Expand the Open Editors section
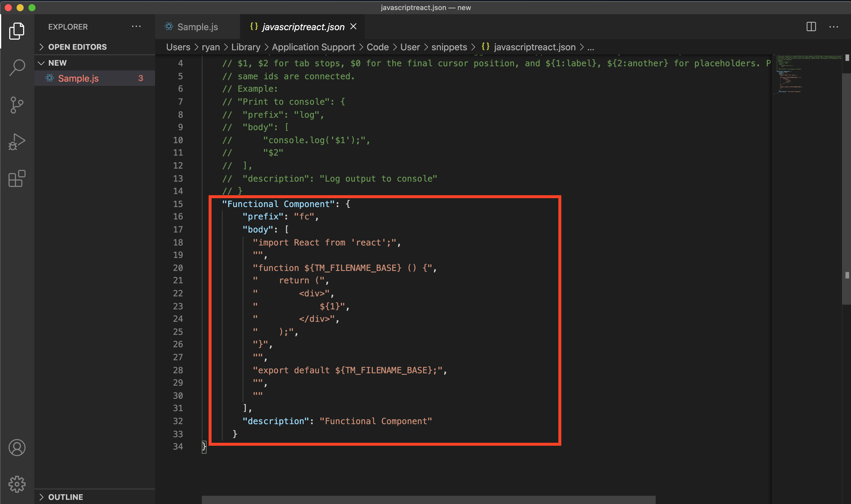Screen dimensions: 851x504 pyautogui.click(x=77, y=47)
